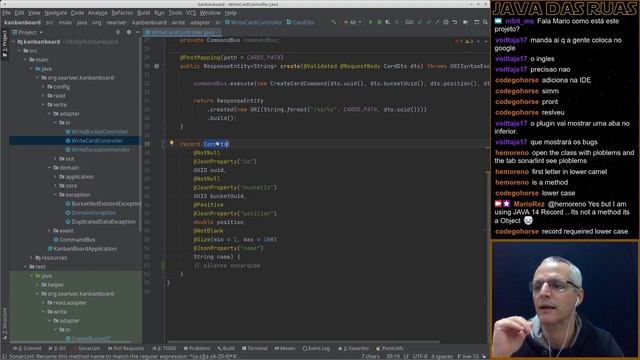Open the Structure vertical tool window tab

[4, 323]
